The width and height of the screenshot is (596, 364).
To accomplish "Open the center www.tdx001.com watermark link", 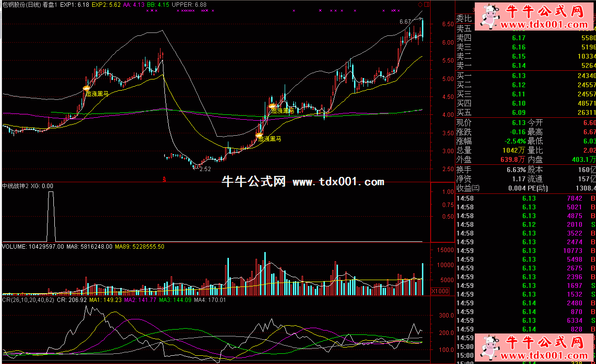I will (338, 182).
